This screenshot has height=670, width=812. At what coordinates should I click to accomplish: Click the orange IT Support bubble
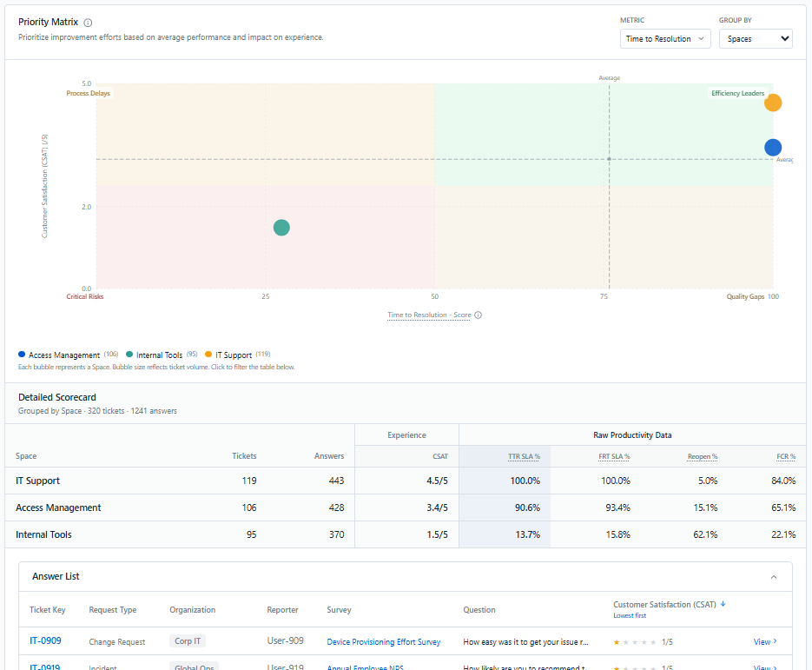coord(773,103)
